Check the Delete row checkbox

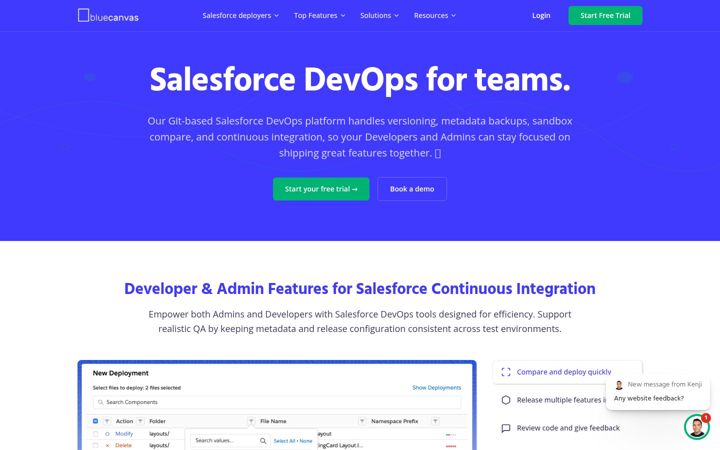click(x=96, y=445)
